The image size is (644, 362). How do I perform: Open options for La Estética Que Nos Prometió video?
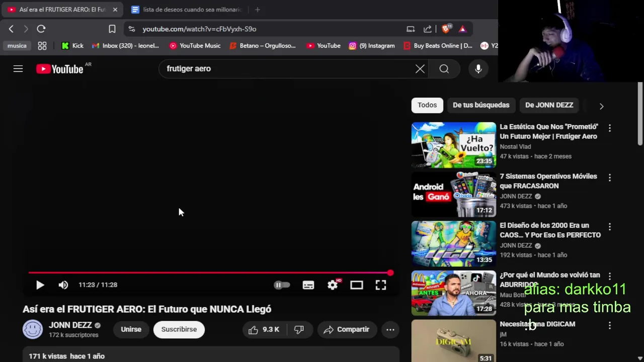(x=610, y=128)
